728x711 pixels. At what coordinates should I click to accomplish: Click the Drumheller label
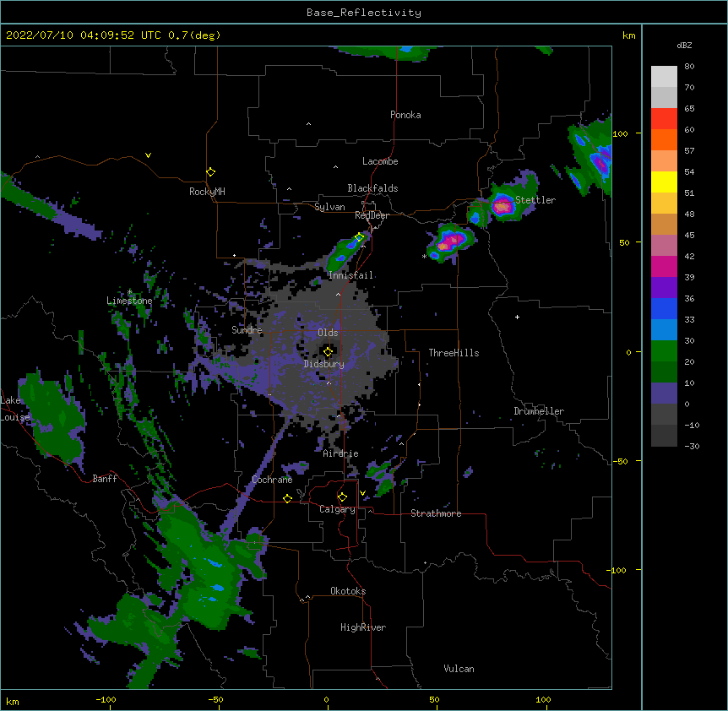pos(539,411)
